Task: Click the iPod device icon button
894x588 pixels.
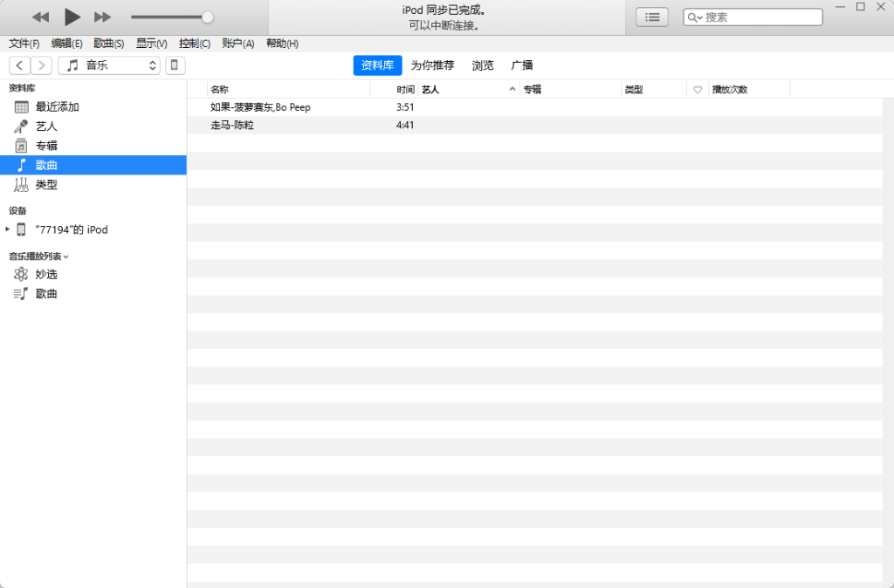Action: coord(175,65)
